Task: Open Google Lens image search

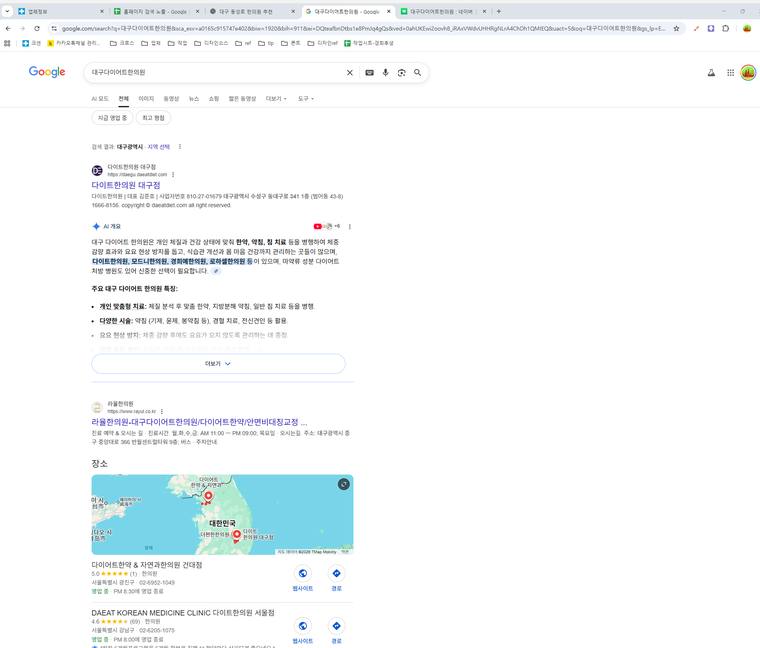Action: coord(401,73)
